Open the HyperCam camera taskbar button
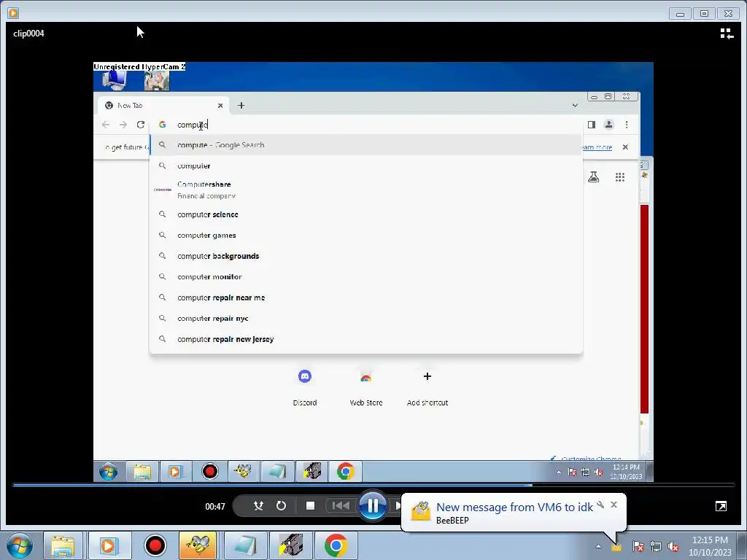 coord(290,545)
